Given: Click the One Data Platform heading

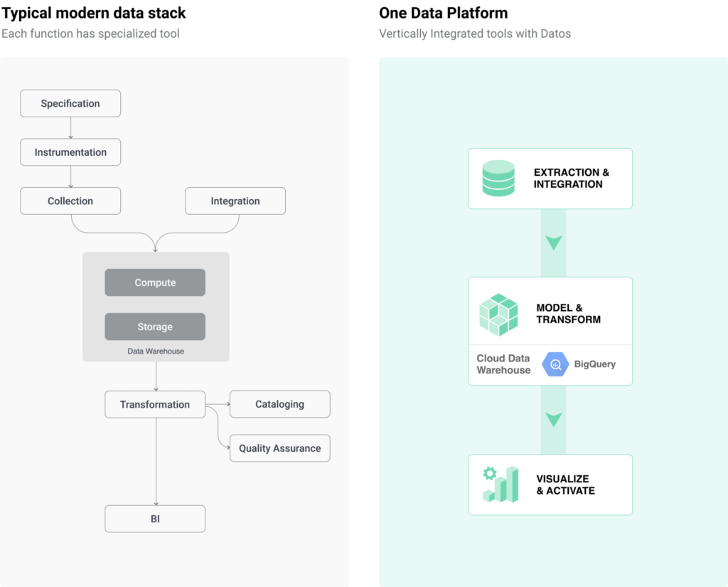Looking at the screenshot, I should coord(444,13).
